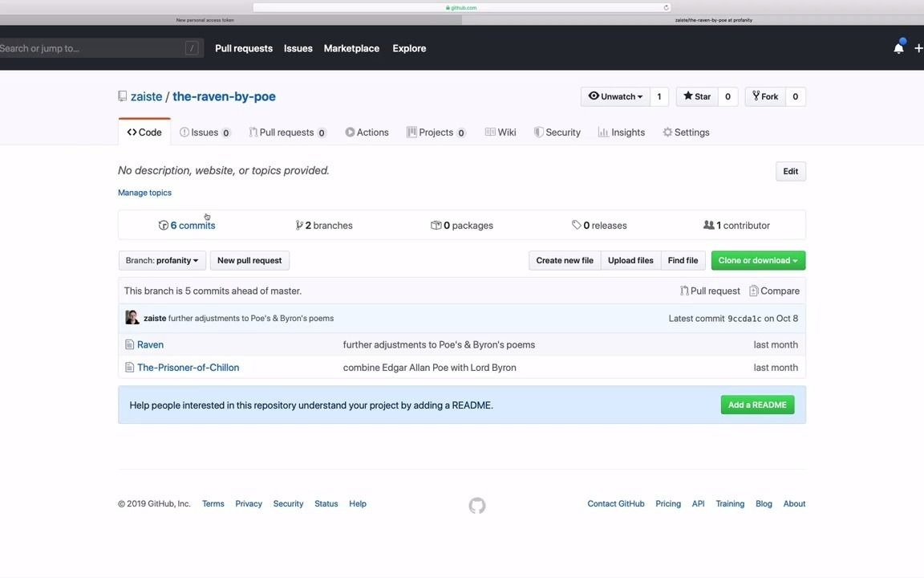Viewport: 924px width, 578px height.
Task: Open the Raven file
Action: coord(150,344)
